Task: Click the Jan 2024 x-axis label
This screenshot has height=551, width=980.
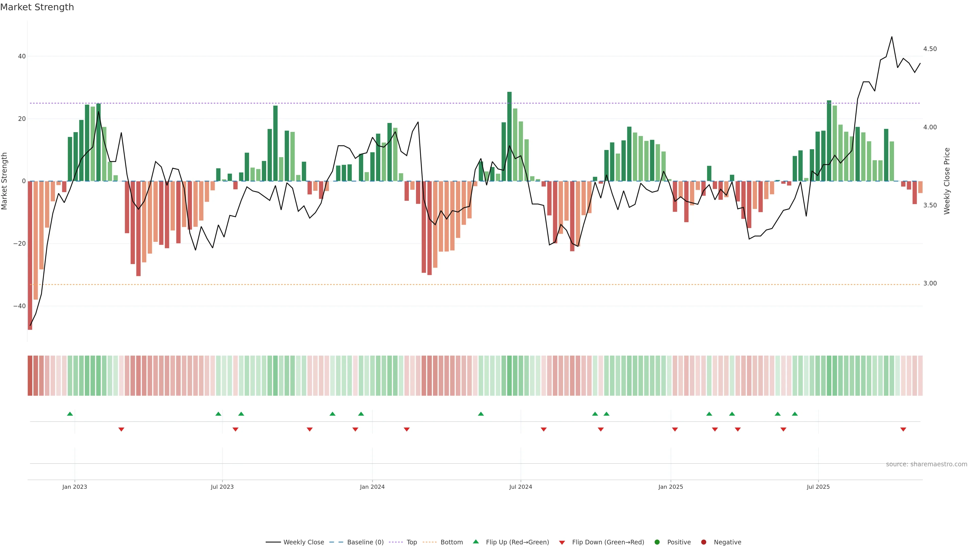Action: click(372, 487)
